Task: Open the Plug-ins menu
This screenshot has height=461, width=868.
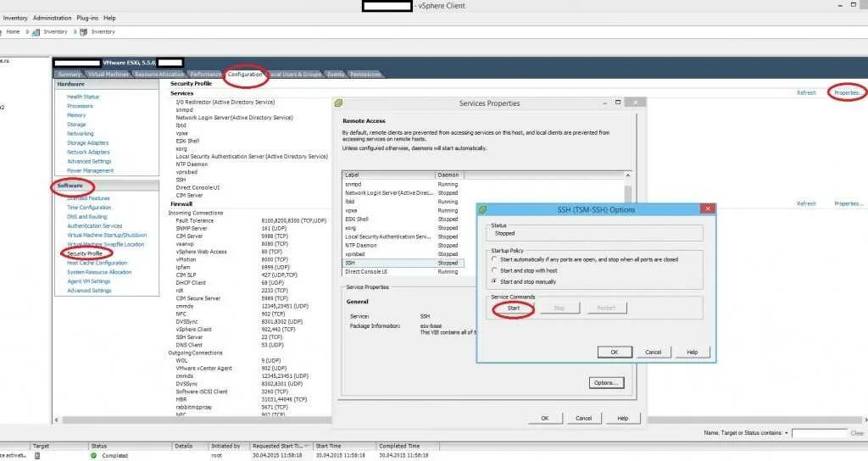Action: 87,18
